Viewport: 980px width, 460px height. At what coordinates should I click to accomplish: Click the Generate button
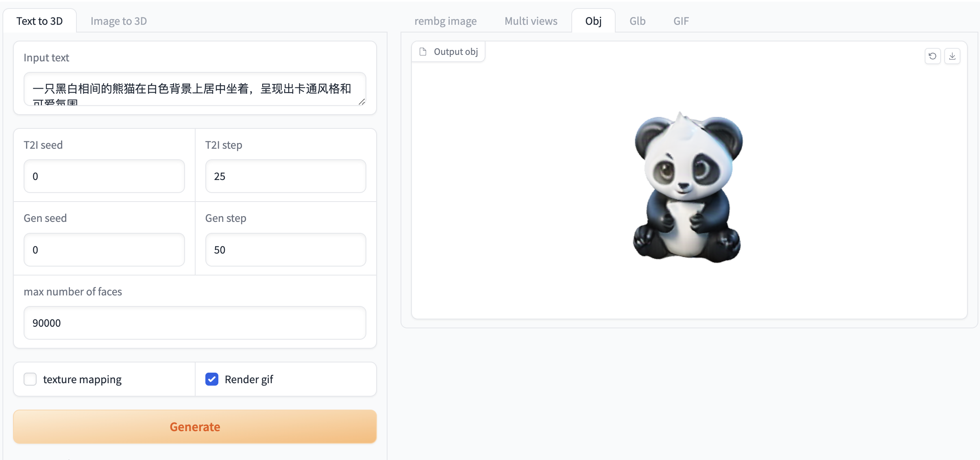point(195,427)
